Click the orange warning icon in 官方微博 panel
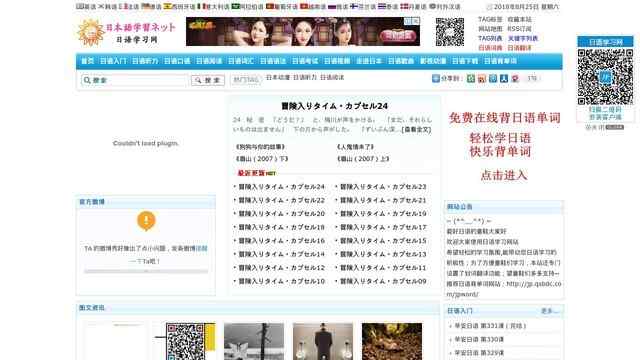The image size is (640, 360). 146,221
